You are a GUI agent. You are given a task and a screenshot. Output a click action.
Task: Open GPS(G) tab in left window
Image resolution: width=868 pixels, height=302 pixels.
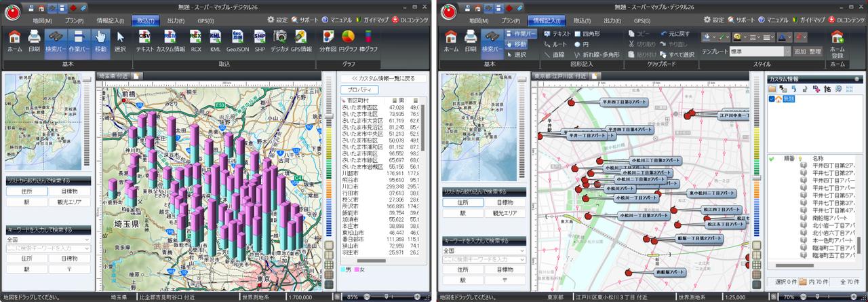tap(205, 21)
